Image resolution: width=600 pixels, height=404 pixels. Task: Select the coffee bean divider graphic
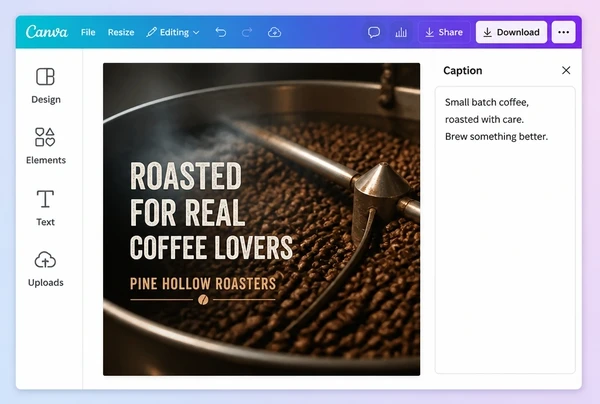203,300
